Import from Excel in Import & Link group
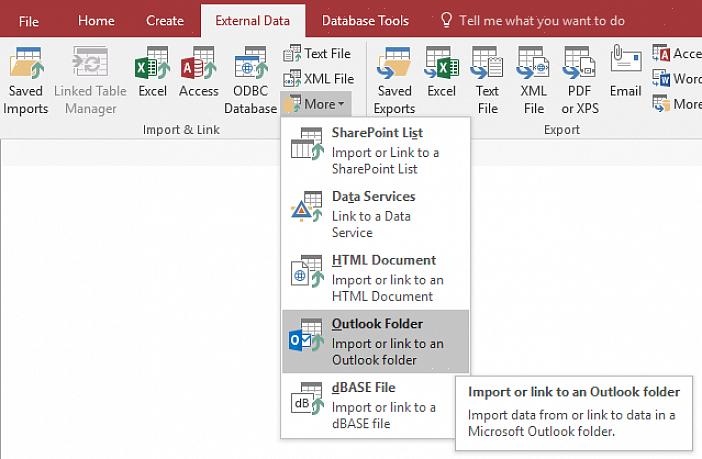The image size is (702, 459). coord(152,78)
